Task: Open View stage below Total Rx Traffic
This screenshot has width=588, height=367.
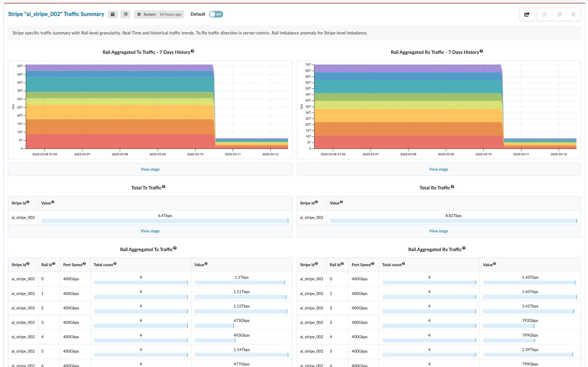Action: 438,231
